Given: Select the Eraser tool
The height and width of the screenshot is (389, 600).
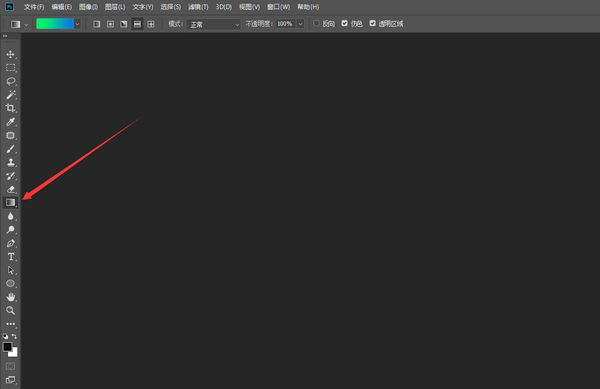Looking at the screenshot, I should tap(10, 189).
